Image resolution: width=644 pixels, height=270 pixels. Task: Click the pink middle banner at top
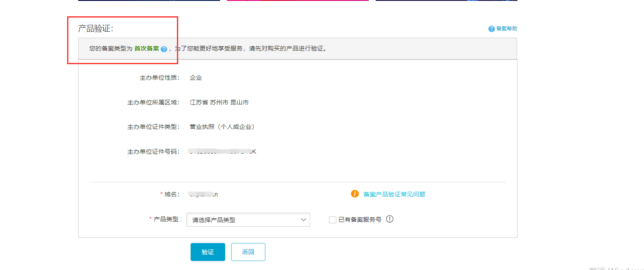tap(297, 0)
